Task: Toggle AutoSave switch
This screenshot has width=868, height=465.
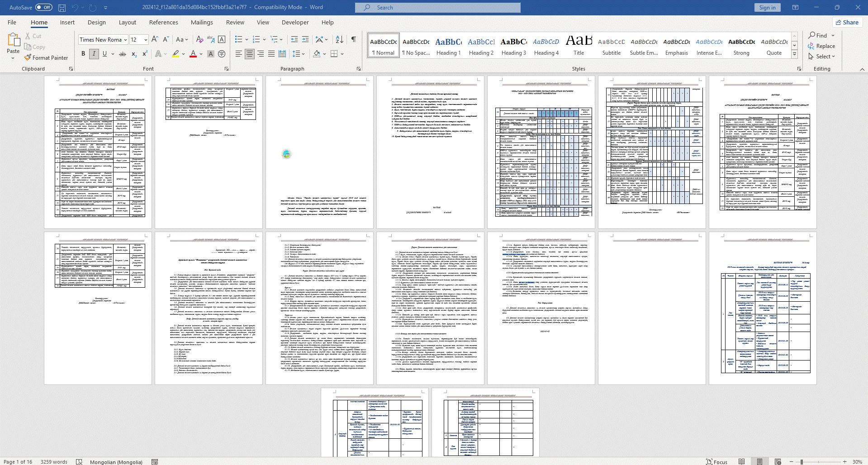Action: (44, 8)
